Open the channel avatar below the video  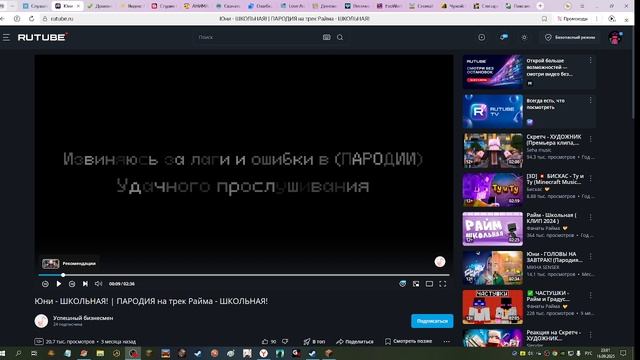[x=41, y=321]
